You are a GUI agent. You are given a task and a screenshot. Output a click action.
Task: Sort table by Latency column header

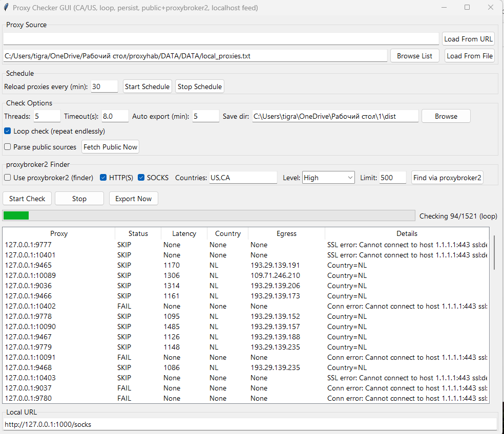184,233
